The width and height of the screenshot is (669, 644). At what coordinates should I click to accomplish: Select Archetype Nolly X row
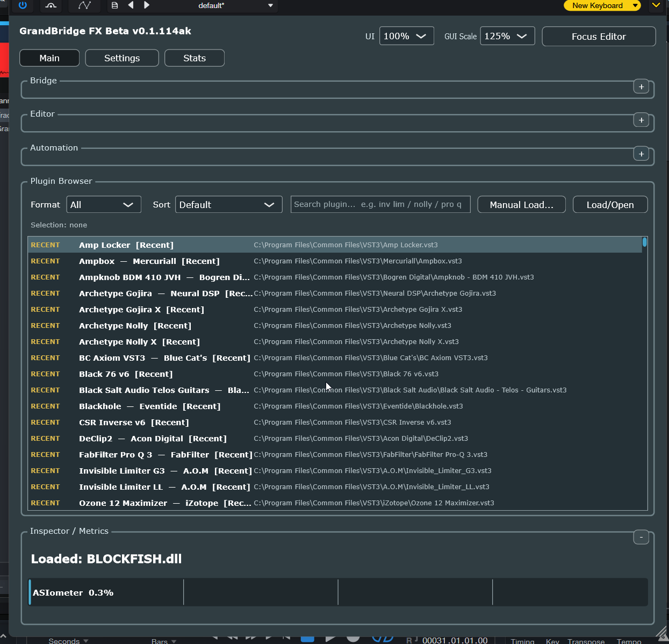point(335,341)
